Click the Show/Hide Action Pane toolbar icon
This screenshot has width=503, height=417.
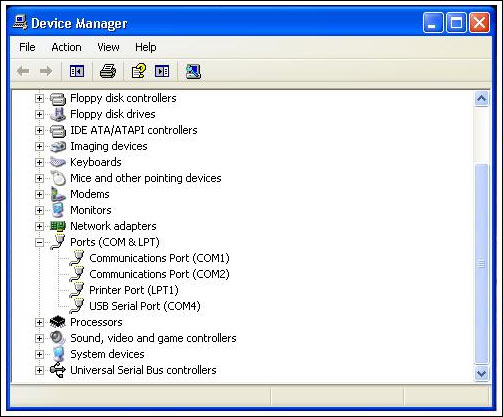tap(162, 71)
